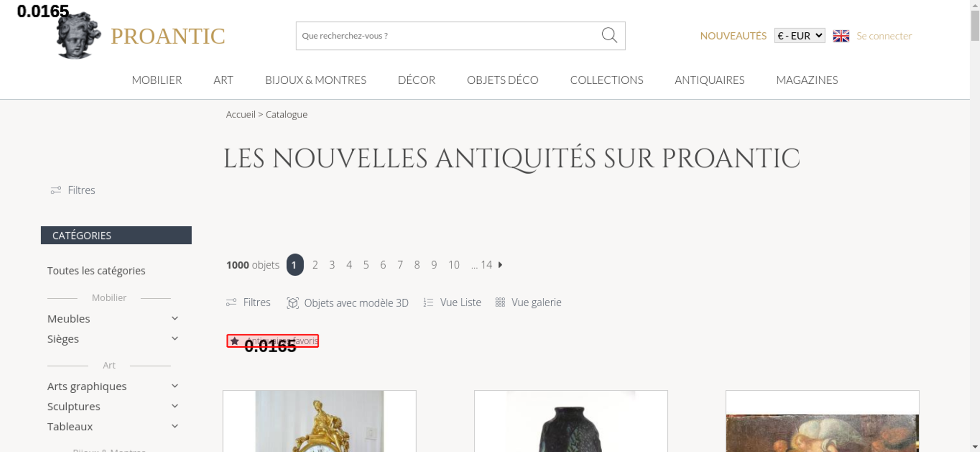The height and width of the screenshot is (452, 980).
Task: Click the search magnifier icon
Action: (609, 35)
